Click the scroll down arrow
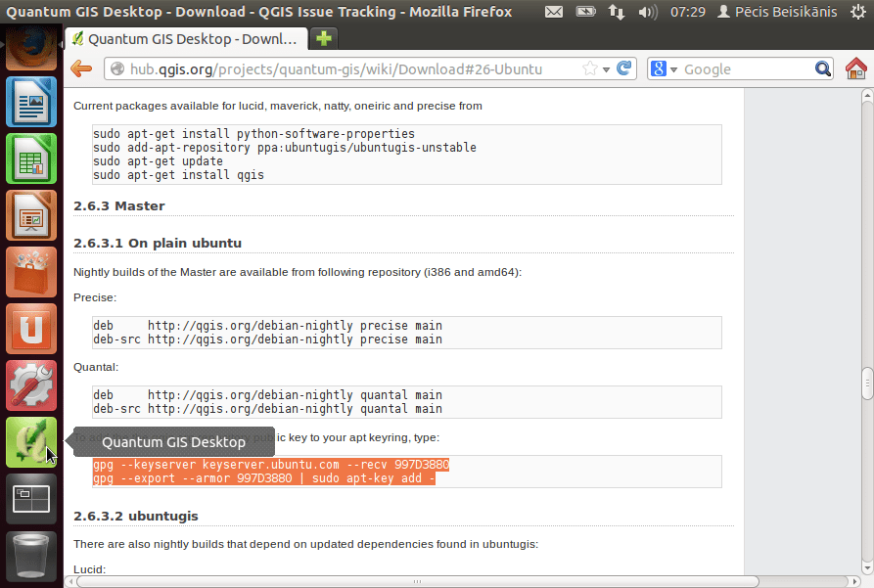Screen dimensions: 874x588 867,568
